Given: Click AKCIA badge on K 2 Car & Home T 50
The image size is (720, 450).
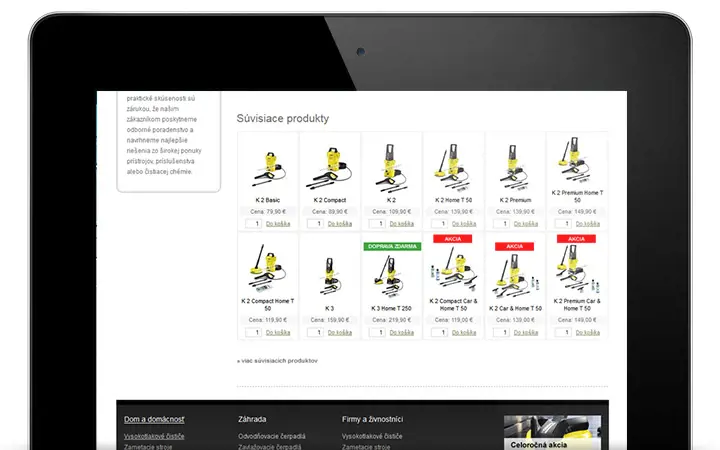Looking at the screenshot, I should pos(514,247).
